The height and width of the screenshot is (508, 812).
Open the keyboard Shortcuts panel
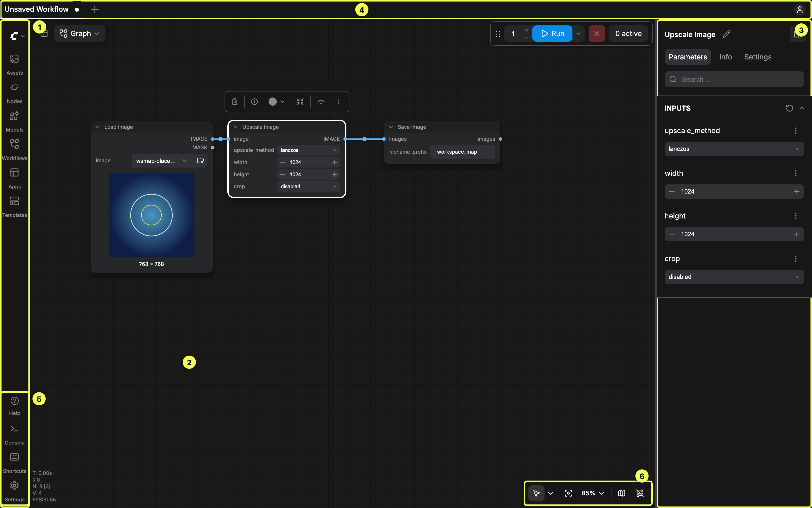pyautogui.click(x=14, y=463)
